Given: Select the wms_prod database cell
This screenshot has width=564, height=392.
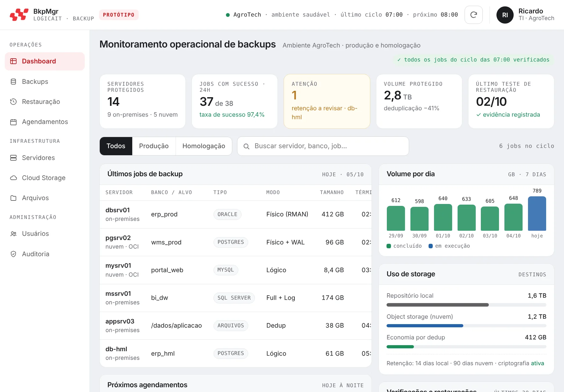Looking at the screenshot, I should tap(166, 242).
